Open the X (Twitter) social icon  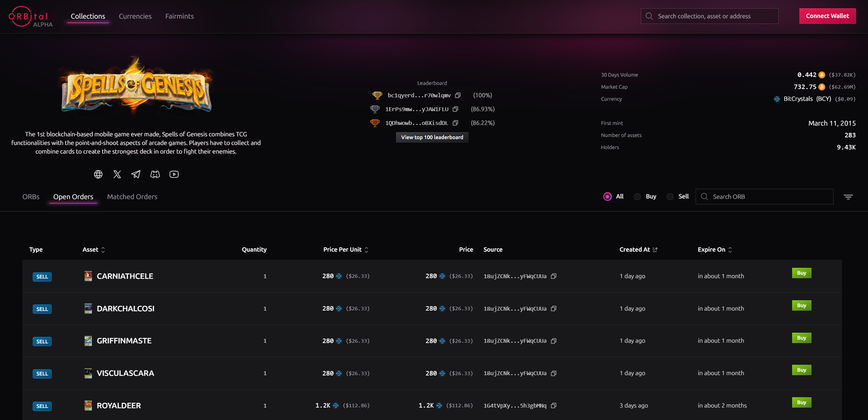tap(117, 174)
